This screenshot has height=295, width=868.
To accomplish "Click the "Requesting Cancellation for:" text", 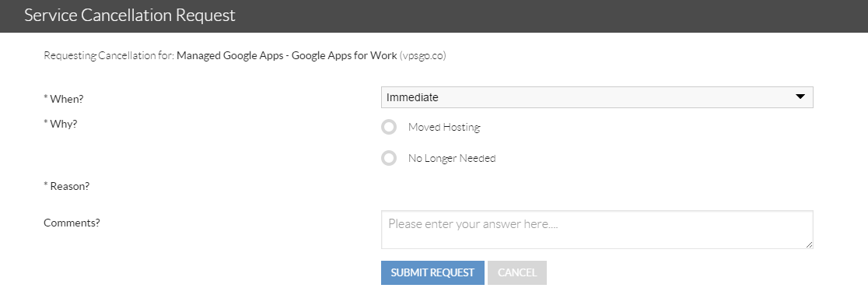I will click(x=109, y=55).
